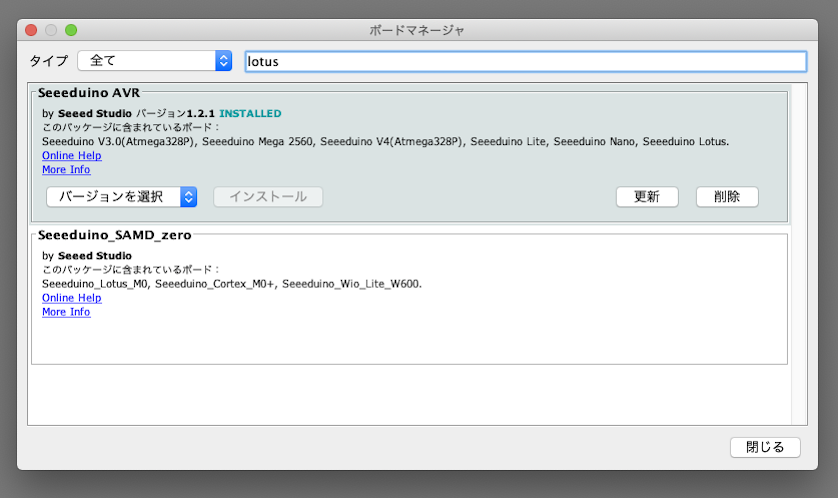The width and height of the screenshot is (838, 498).
Task: Open Online Help link under Seeeduino_SAMD_zero
Action: click(x=72, y=298)
